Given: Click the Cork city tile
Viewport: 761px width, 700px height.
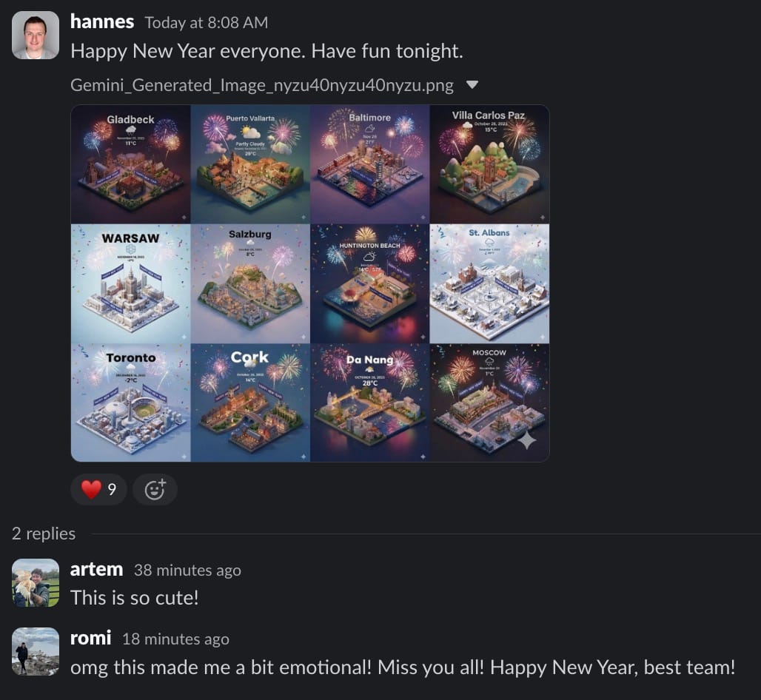Looking at the screenshot, I should [250, 403].
